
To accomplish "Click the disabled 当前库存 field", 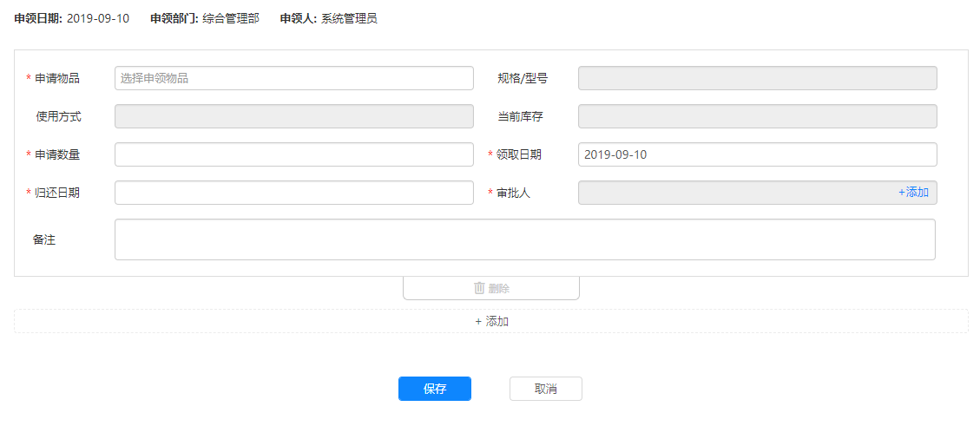I will tap(757, 116).
